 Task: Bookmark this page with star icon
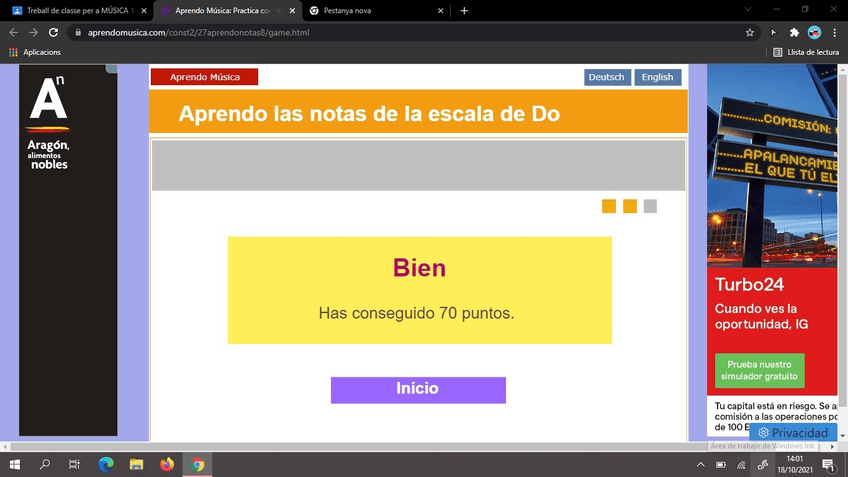tap(750, 32)
